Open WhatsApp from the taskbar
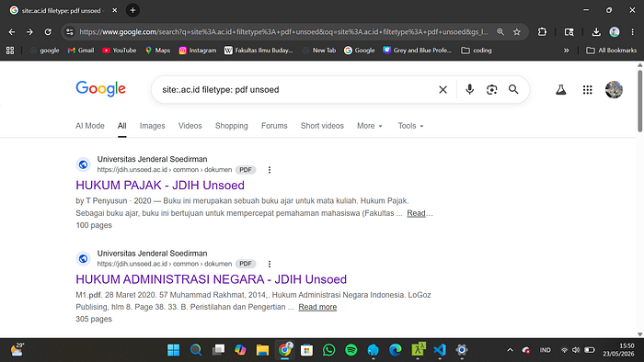 329,350
